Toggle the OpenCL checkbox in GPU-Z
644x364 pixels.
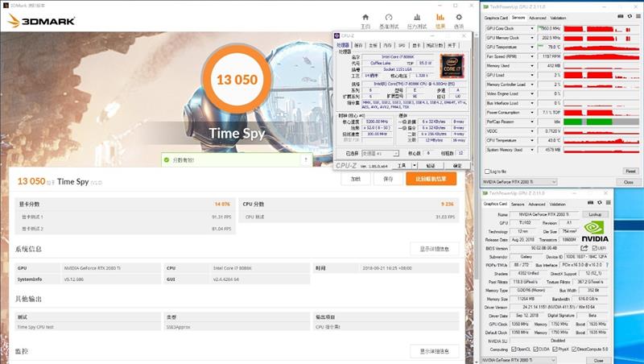pos(514,350)
